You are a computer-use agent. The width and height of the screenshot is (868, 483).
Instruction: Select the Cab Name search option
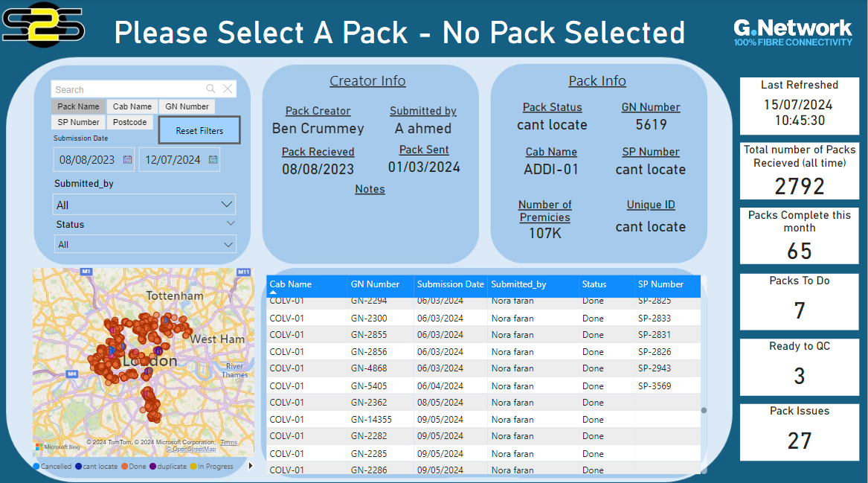tap(132, 106)
